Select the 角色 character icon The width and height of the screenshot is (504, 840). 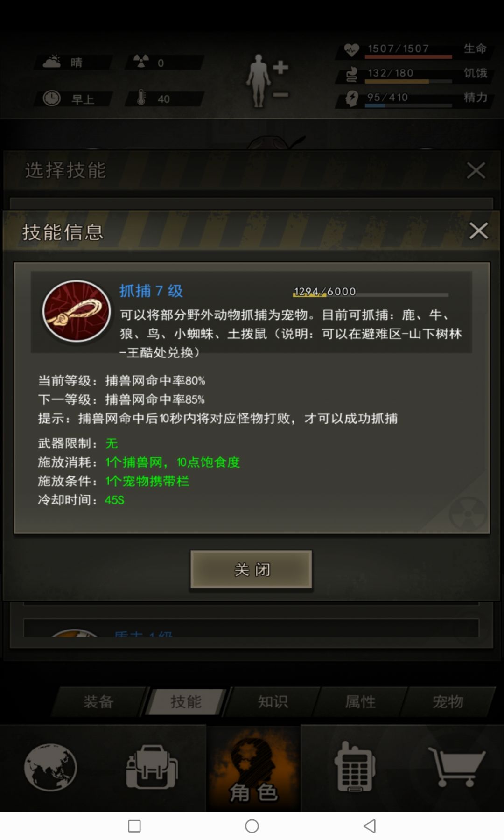coord(253,769)
